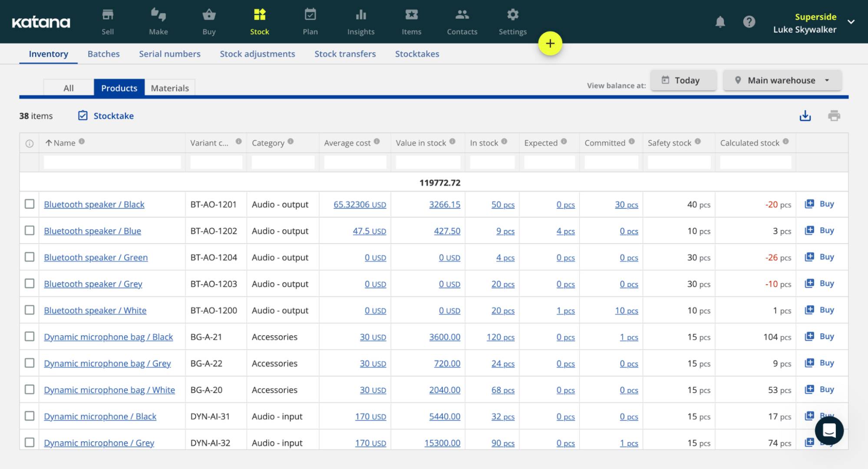Viewport: 868px width, 469px height.
Task: Select the Dynamic microphone bag / Grey checkbox
Action: 30,363
